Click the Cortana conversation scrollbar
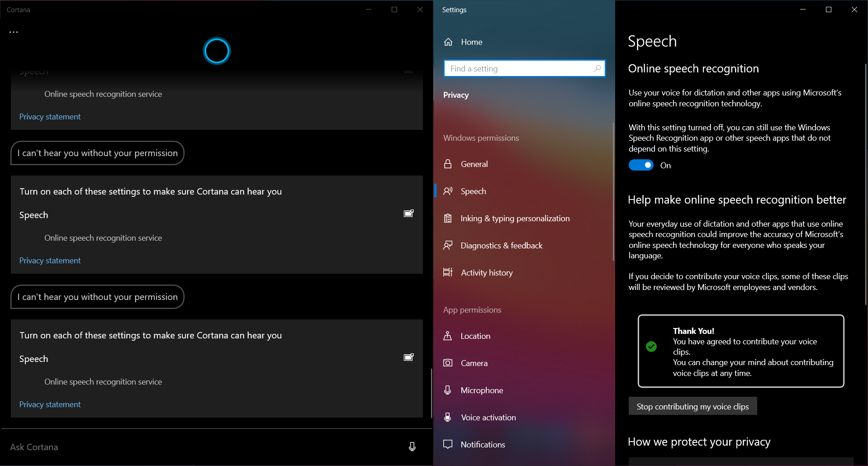This screenshot has height=466, width=868. tap(432, 393)
